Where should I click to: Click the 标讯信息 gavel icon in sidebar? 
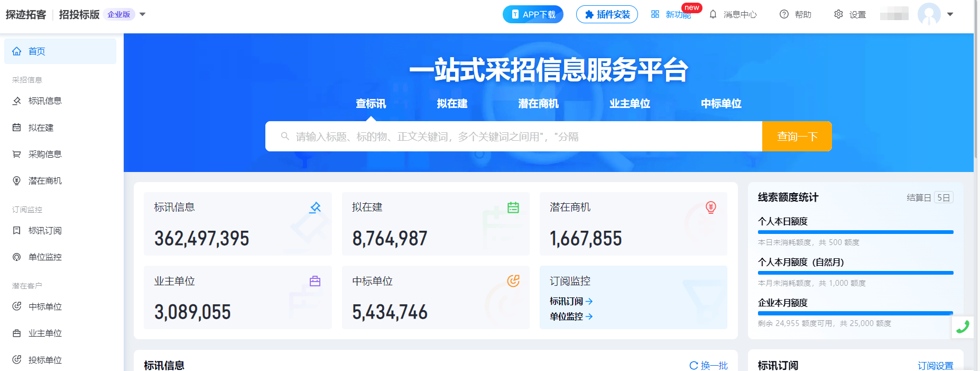tap(17, 101)
